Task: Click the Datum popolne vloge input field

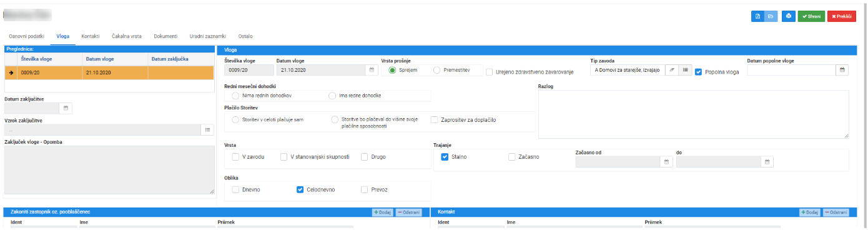Action: coord(791,70)
